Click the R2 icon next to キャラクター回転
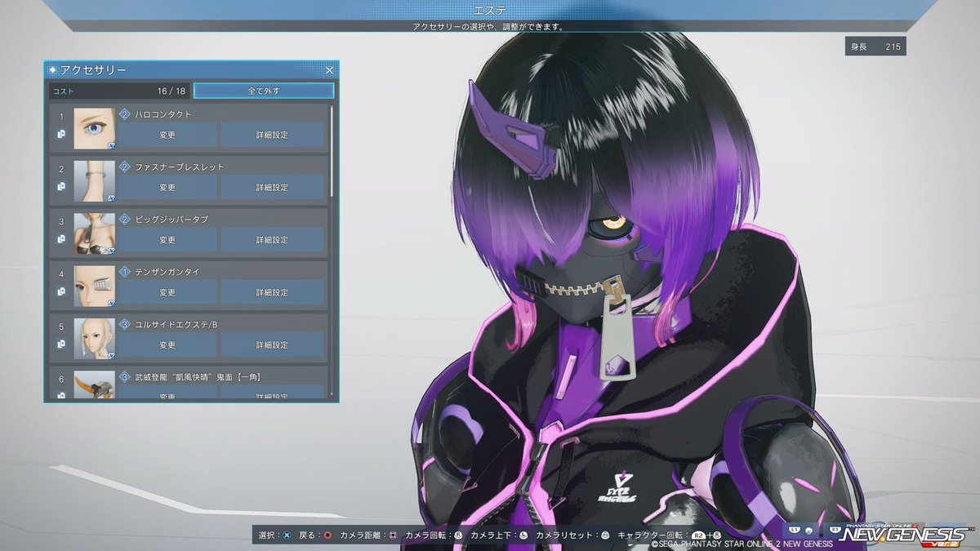Viewport: 980px width, 551px height. [x=698, y=535]
